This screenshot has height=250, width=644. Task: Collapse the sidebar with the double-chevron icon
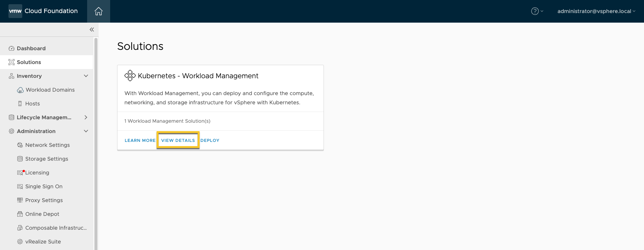point(92,30)
